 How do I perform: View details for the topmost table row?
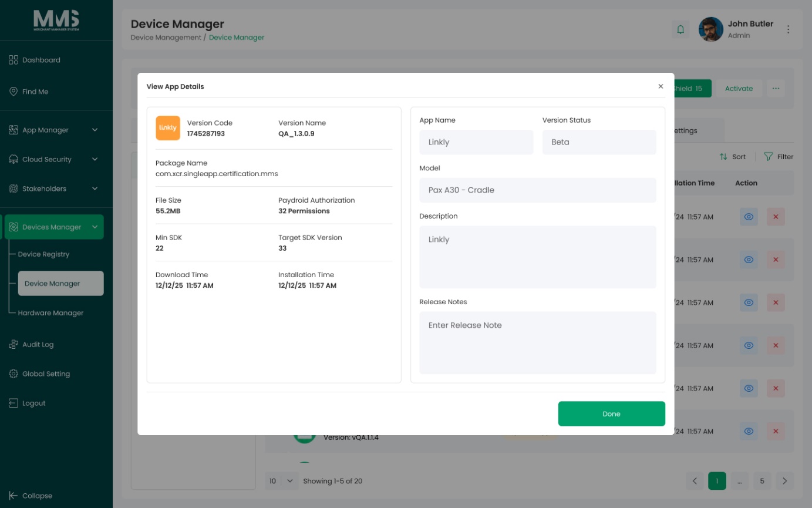(x=749, y=217)
